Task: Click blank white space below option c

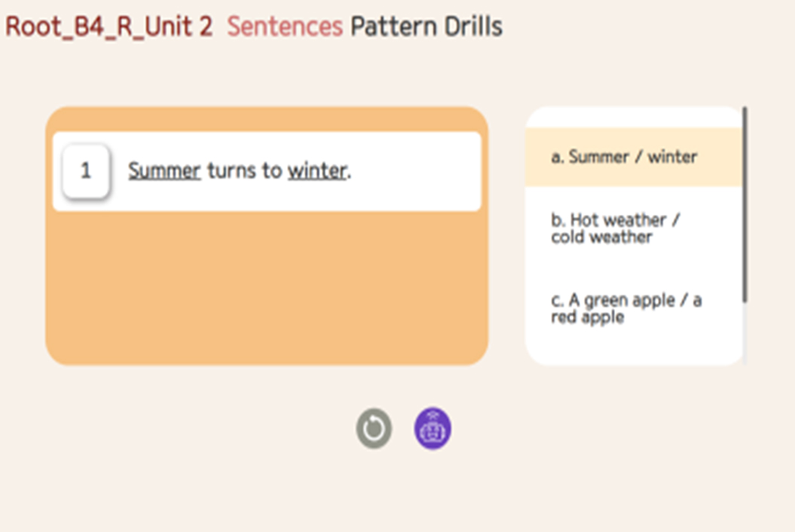Action: click(633, 347)
